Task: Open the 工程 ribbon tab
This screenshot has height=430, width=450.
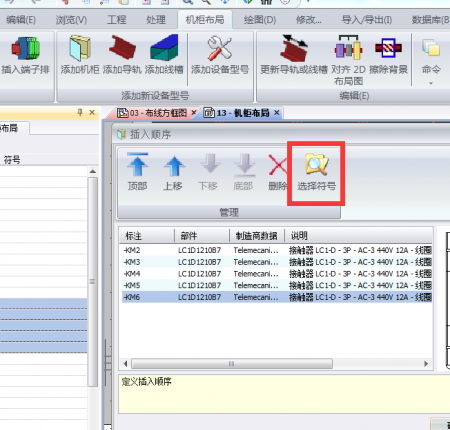Action: [116, 20]
